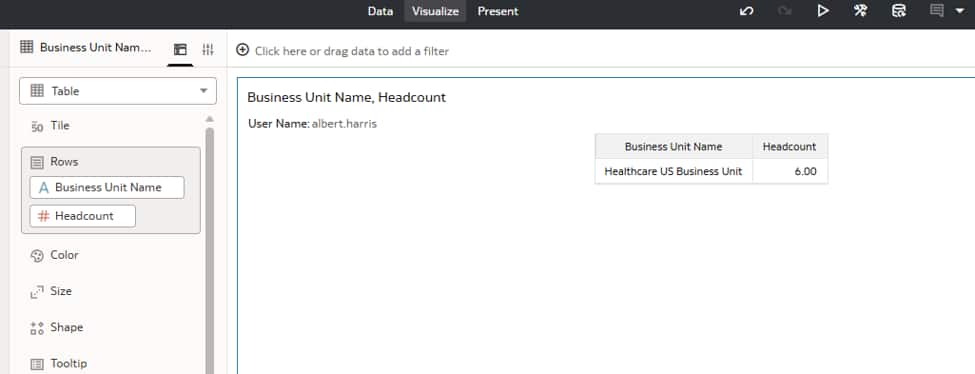The image size is (975, 374).
Task: Open the developer tools wrench icon
Action: click(x=860, y=11)
